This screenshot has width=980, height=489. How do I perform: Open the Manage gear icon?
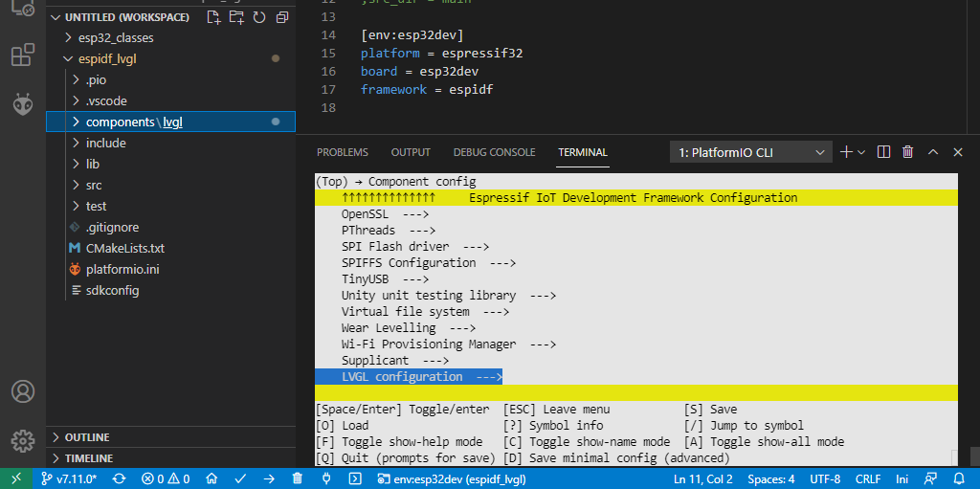(23, 440)
